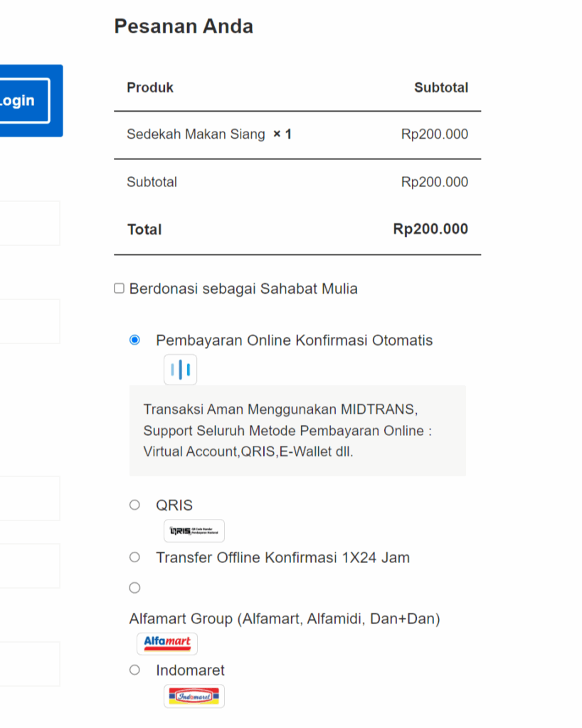Click Alfamart Group (Alfamart, Alfamidi, Dan+Dan) label

(285, 619)
